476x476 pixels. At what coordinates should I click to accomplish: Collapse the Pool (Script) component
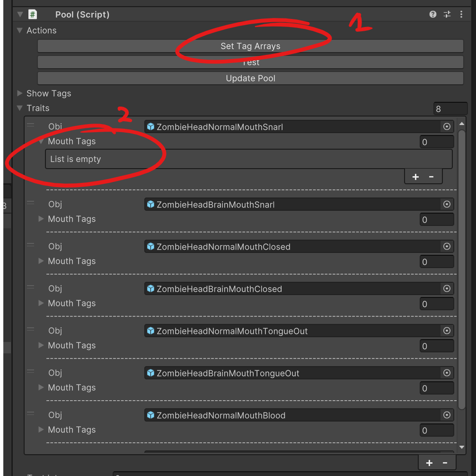(x=20, y=15)
